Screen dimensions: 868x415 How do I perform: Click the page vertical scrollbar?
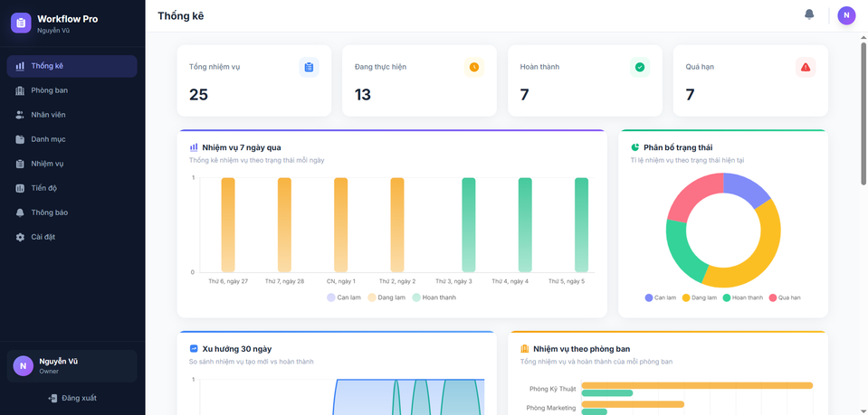(x=863, y=136)
